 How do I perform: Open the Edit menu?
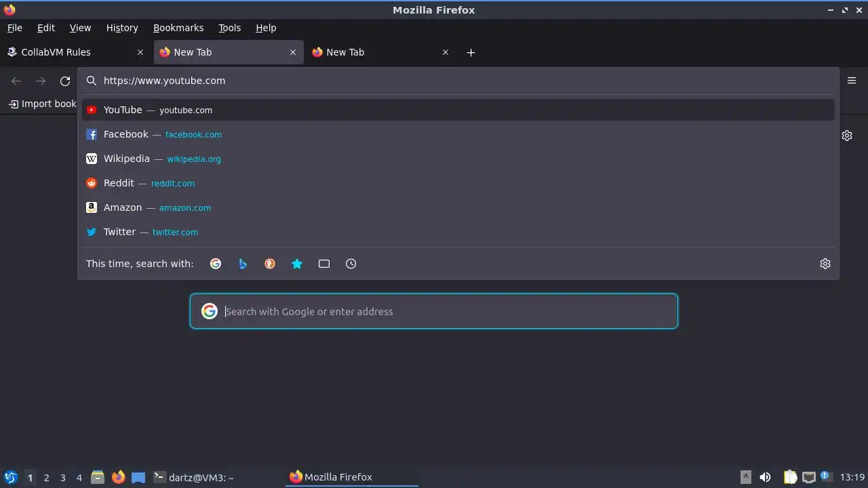(46, 28)
